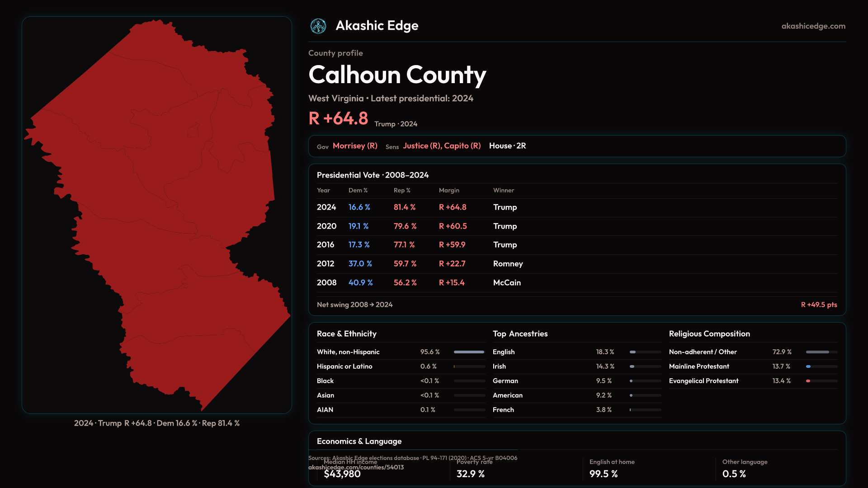
Task: Open the akashicedge.com/counties/54013 source link
Action: tap(356, 468)
